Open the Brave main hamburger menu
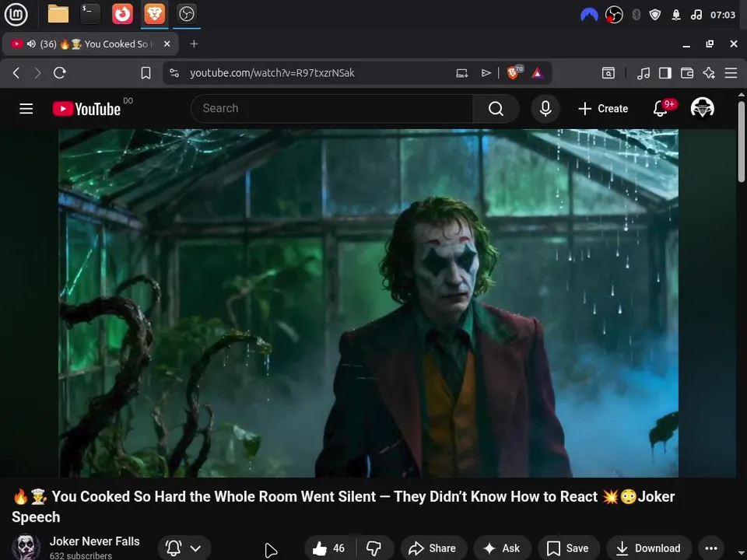Image resolution: width=747 pixels, height=560 pixels. pos(731,73)
